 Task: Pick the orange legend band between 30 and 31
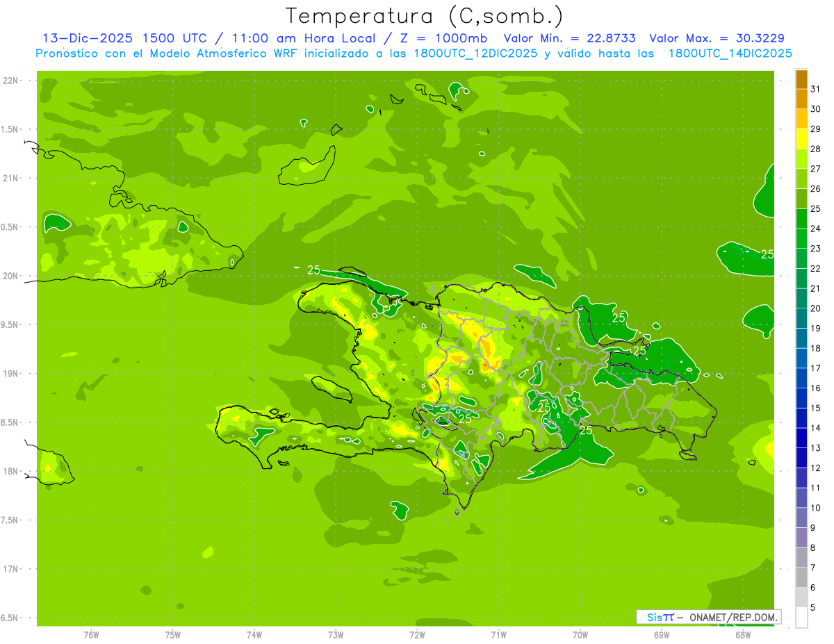coord(801,99)
